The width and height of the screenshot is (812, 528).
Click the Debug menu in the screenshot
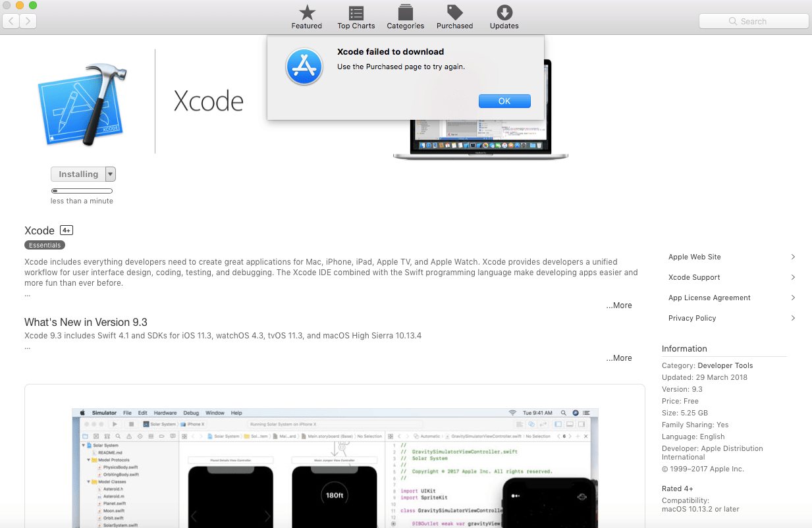pyautogui.click(x=191, y=413)
